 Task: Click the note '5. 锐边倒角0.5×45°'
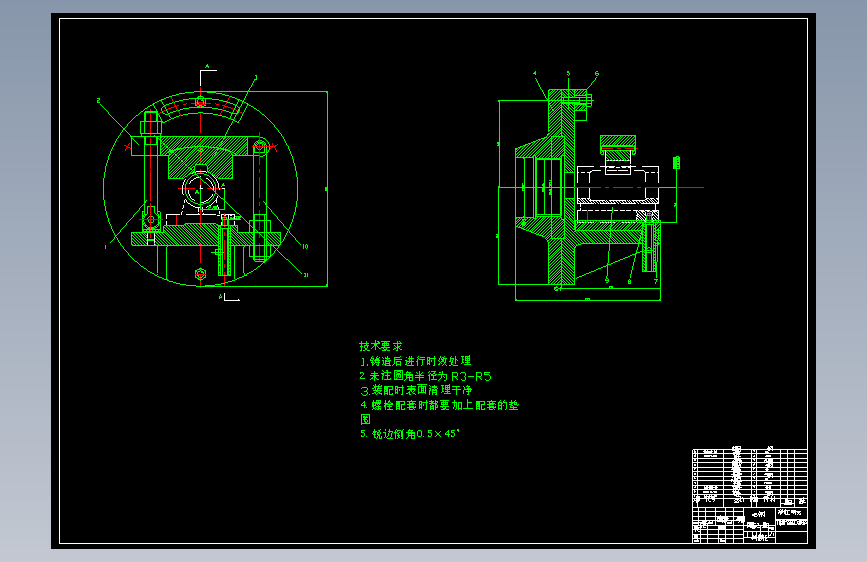[410, 434]
